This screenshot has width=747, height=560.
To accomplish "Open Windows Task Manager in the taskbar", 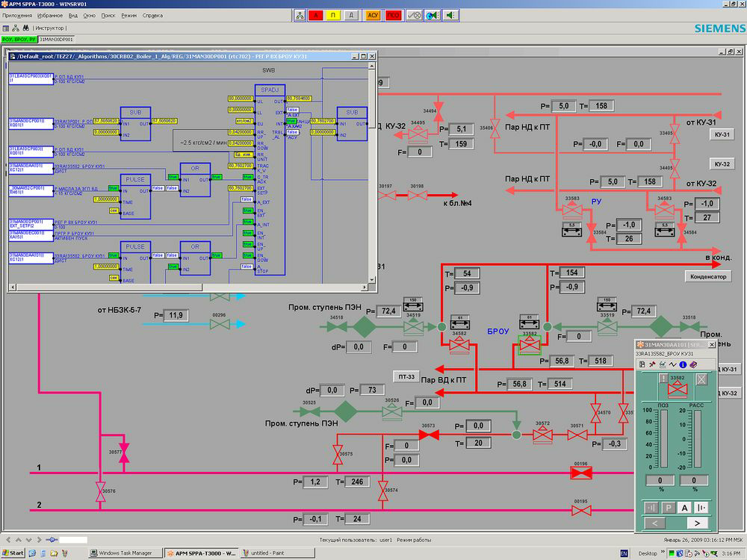I will tap(124, 553).
